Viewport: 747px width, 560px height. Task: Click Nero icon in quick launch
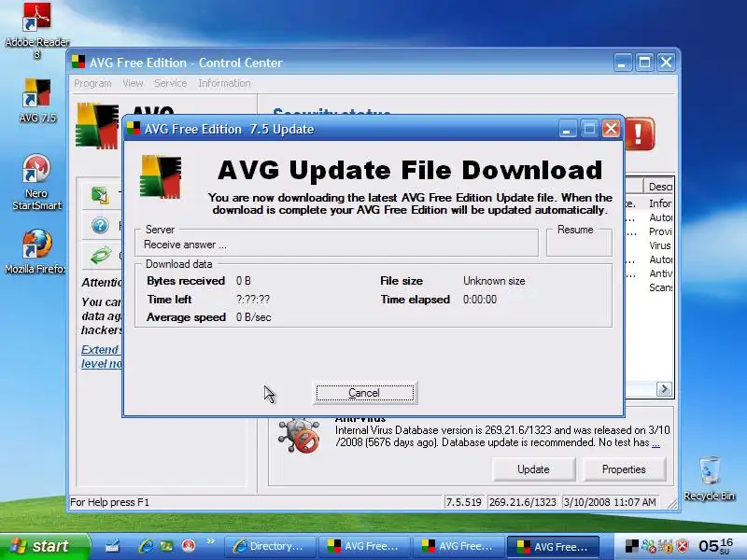(189, 546)
